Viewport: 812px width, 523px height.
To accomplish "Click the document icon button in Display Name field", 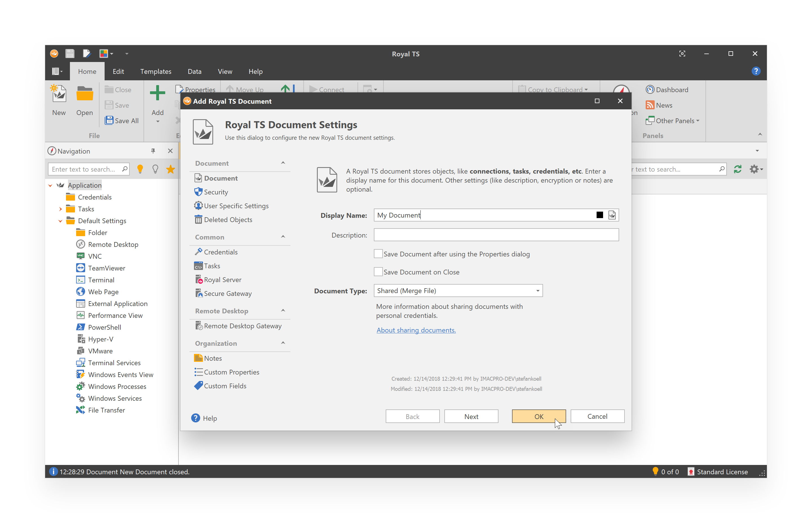I will [x=612, y=215].
